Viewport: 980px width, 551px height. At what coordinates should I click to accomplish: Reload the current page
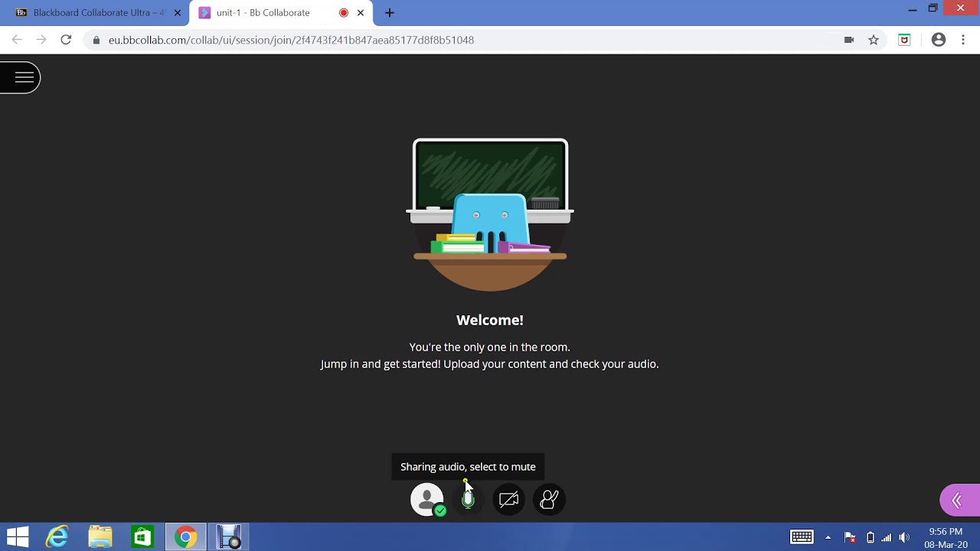pyautogui.click(x=66, y=40)
